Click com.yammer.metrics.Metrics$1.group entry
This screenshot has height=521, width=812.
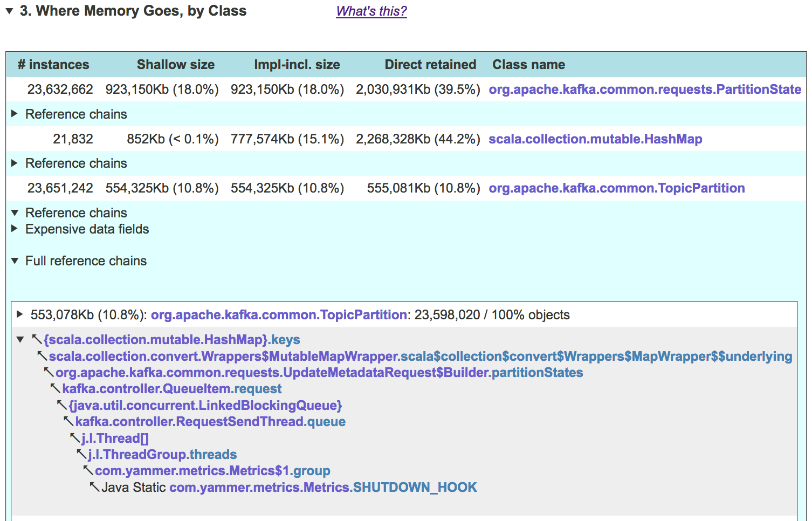point(212,471)
